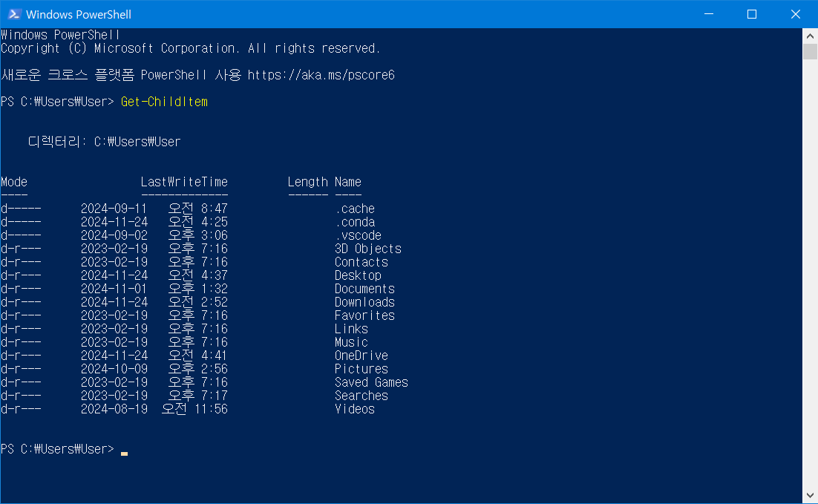Click the 2024-08-19 date in Videos row

114,409
